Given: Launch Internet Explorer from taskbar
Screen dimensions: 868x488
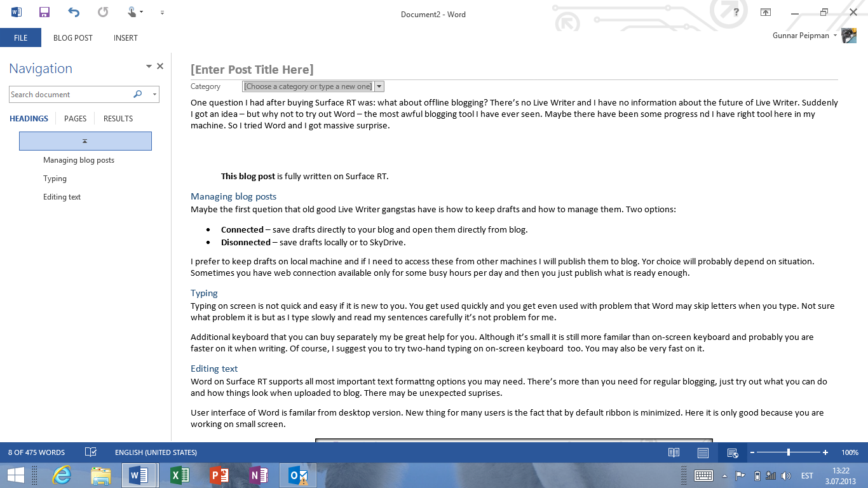Looking at the screenshot, I should pos(62,475).
